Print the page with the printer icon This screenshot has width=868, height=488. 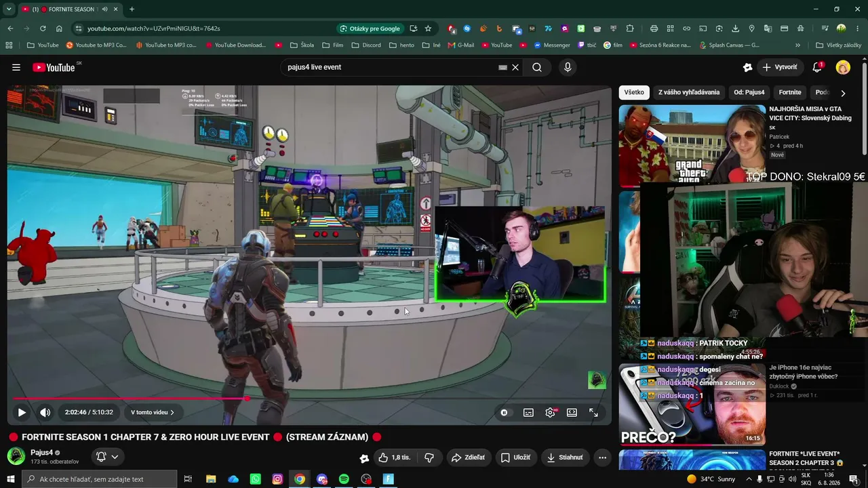pos(654,28)
